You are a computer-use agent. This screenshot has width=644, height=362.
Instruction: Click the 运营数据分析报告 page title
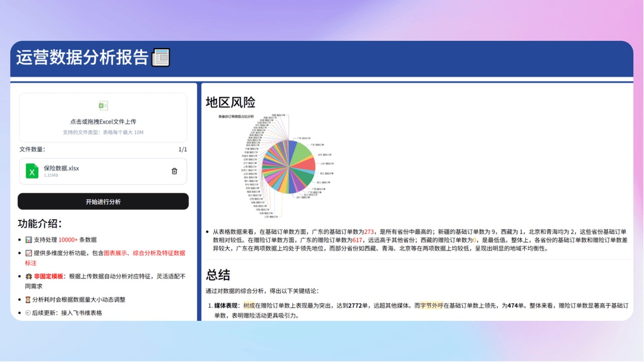(x=83, y=58)
